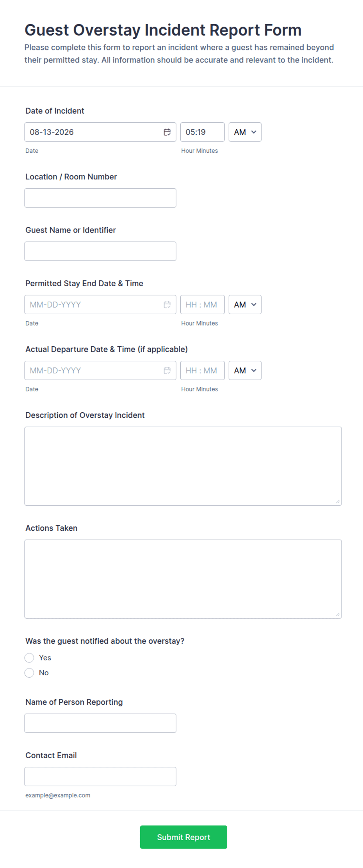Click the Contact Email input field

100,777
